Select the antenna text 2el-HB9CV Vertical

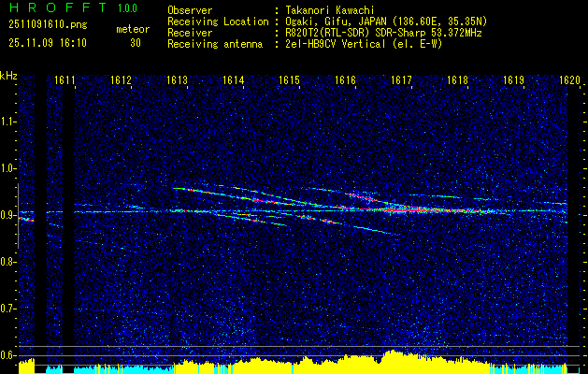[336, 44]
